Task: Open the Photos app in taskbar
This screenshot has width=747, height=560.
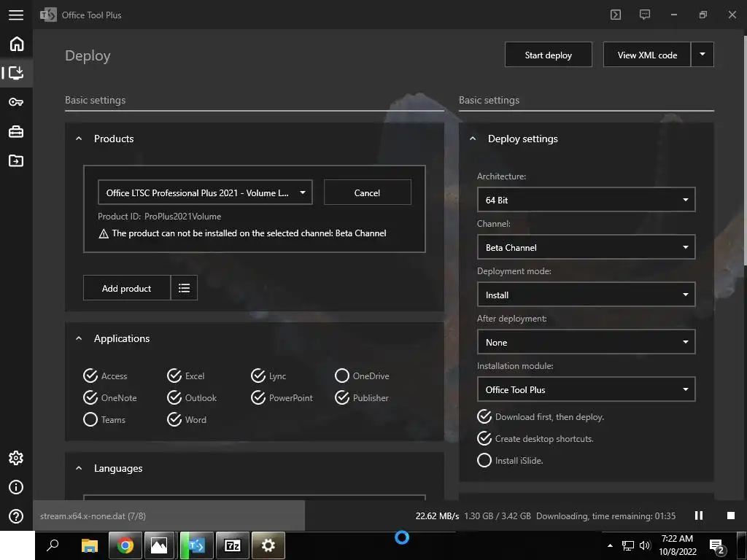Action: point(159,545)
